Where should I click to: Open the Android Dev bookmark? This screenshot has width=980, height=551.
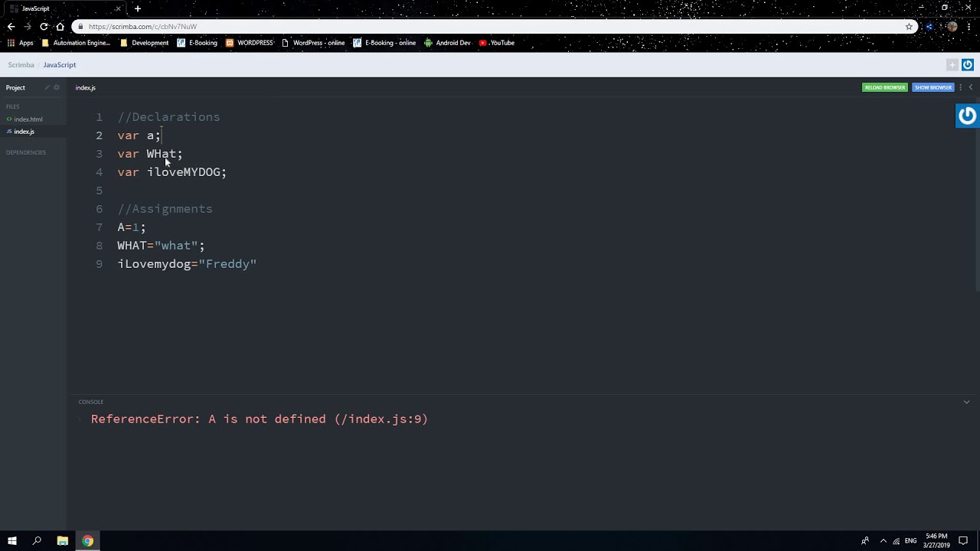click(x=448, y=43)
